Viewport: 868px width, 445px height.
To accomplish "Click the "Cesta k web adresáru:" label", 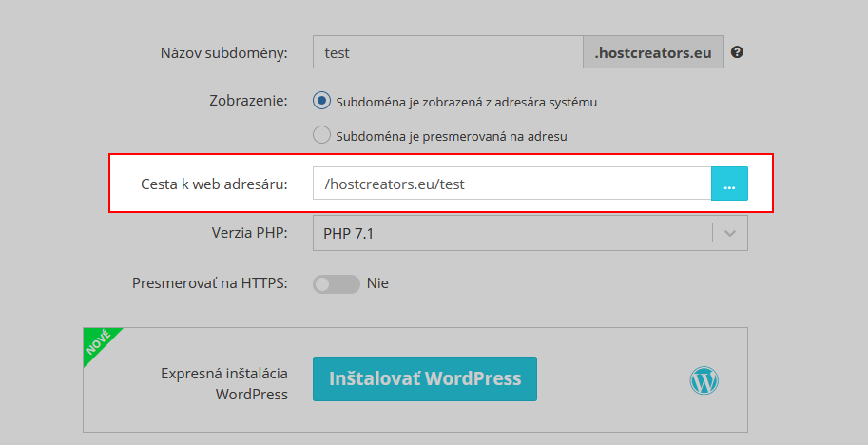I will coord(214,184).
